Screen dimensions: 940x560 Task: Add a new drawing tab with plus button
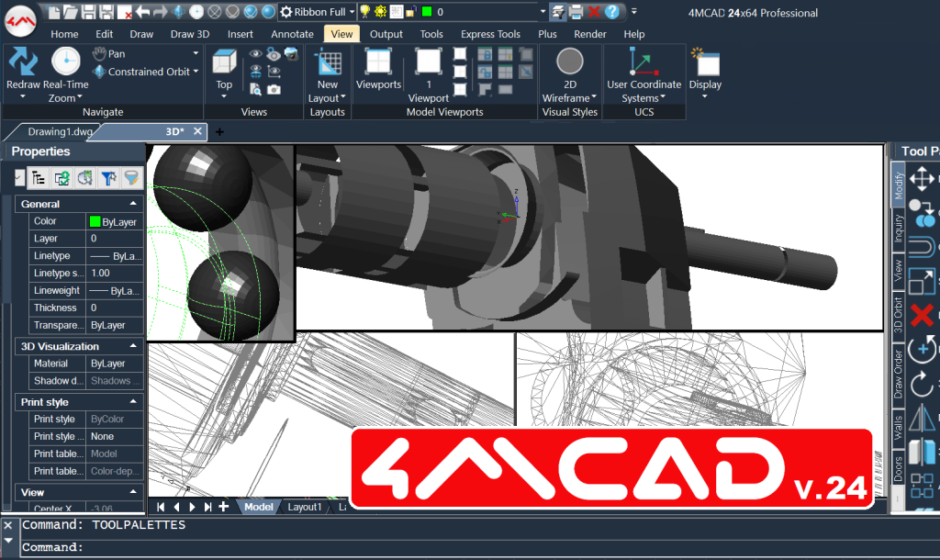219,132
